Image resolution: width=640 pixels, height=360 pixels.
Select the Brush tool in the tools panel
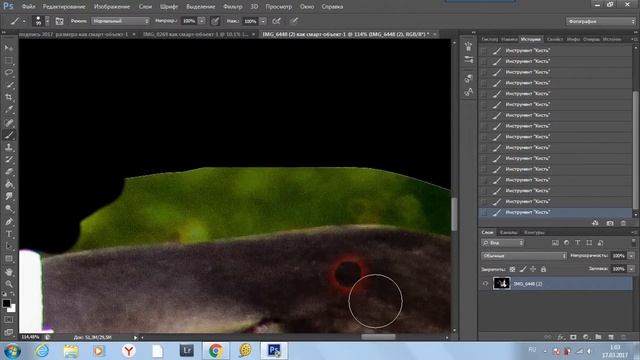click(9, 135)
